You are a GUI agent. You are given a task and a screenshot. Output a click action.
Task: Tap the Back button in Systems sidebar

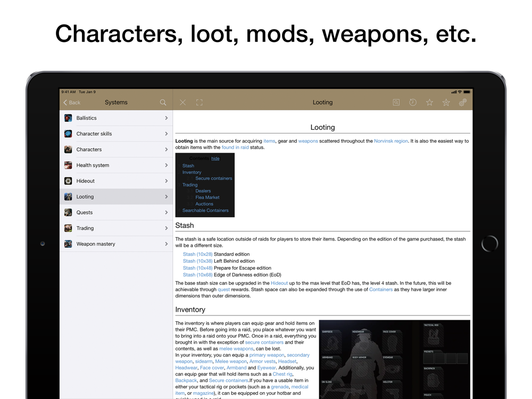72,103
